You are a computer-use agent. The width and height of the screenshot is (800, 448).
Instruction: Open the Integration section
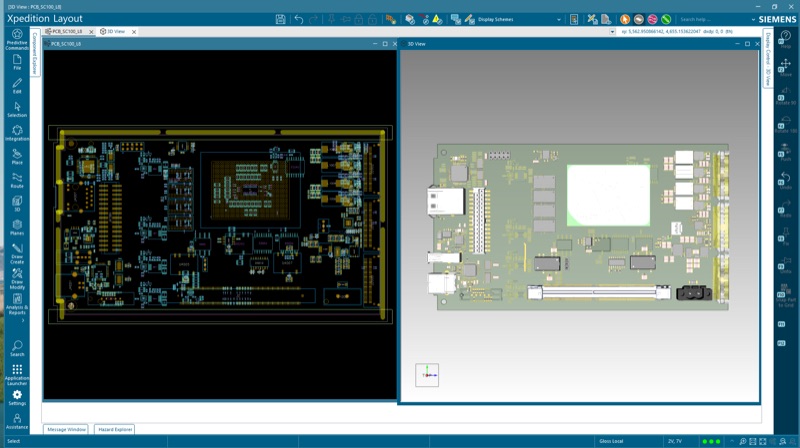[x=17, y=133]
